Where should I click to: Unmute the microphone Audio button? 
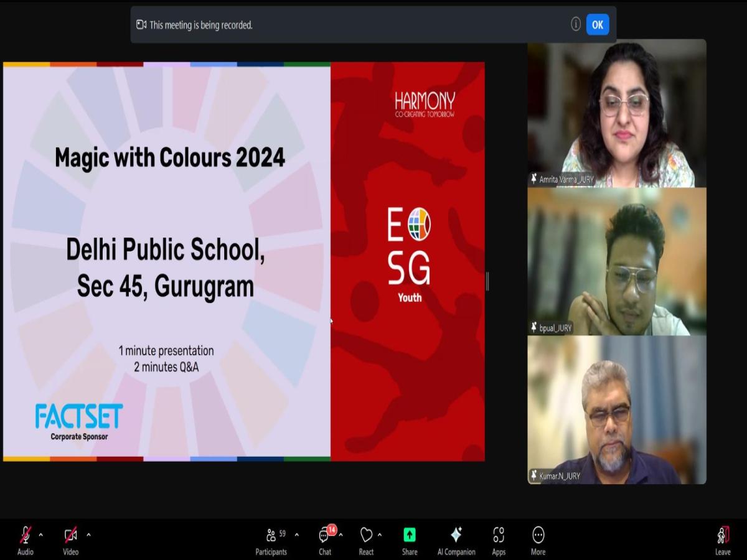point(26,540)
